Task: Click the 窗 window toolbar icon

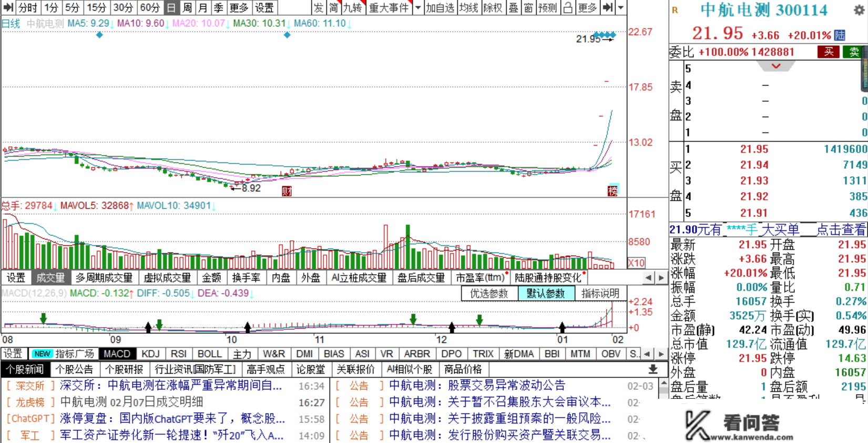Action: [x=528, y=7]
